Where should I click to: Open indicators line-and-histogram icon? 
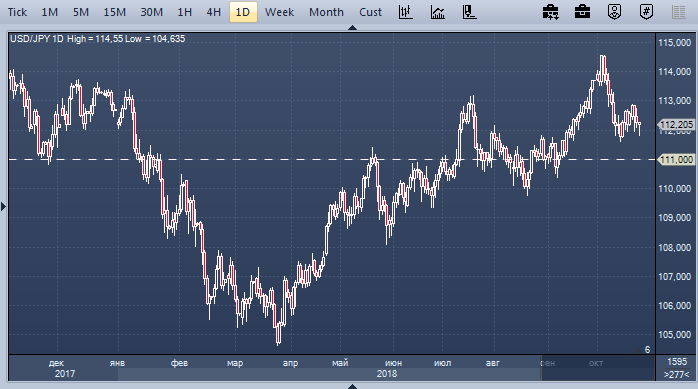(x=438, y=12)
